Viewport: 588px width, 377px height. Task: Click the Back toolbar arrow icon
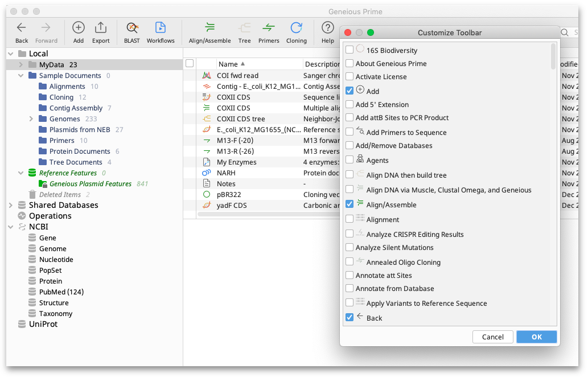point(22,27)
